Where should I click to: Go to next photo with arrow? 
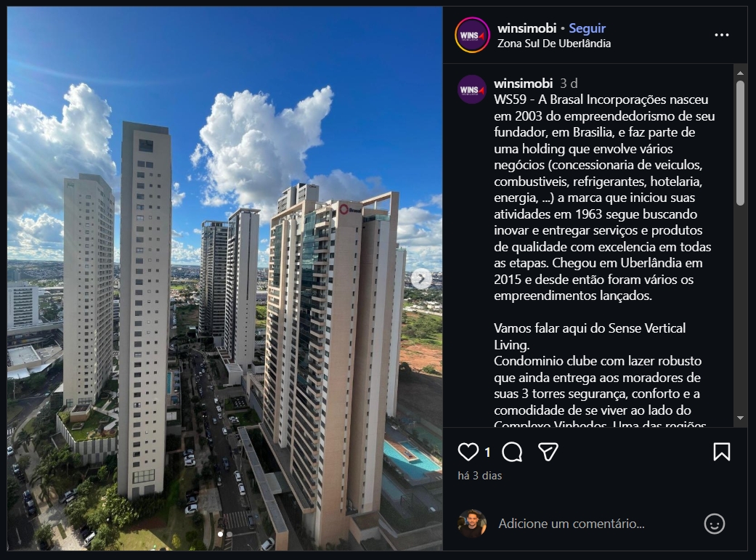tap(421, 279)
